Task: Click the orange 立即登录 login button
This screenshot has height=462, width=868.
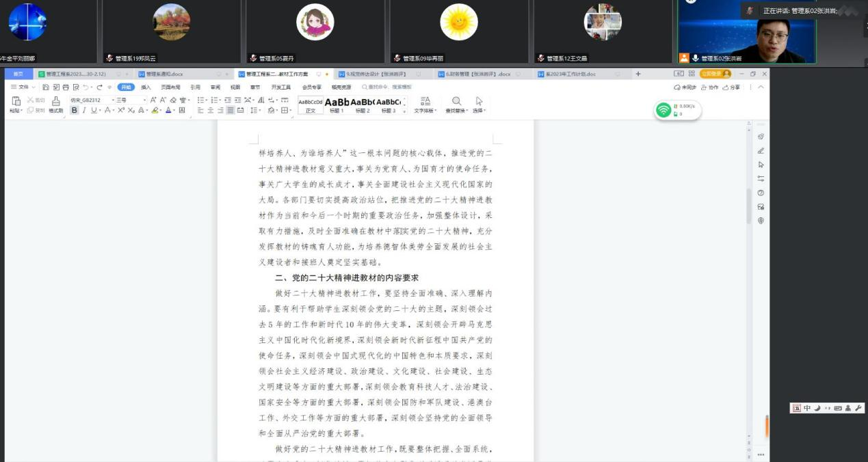Action: click(x=715, y=74)
